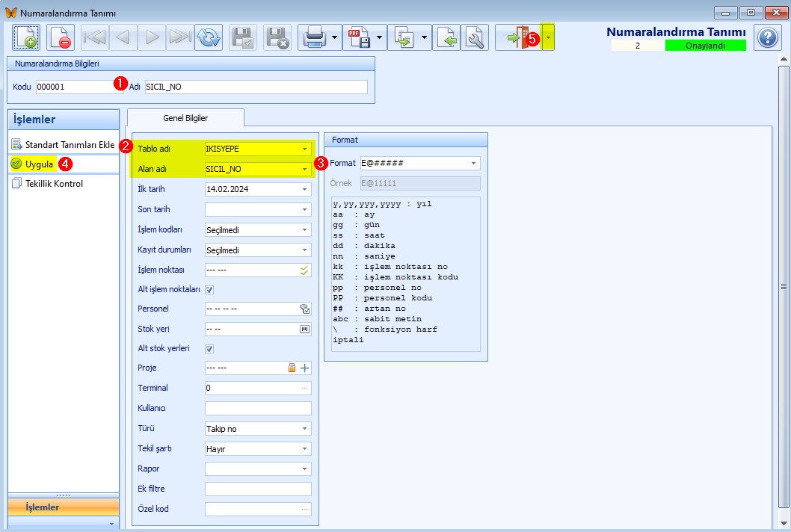Save the record with the checkmark floppy icon
The image size is (791, 532).
tap(243, 37)
